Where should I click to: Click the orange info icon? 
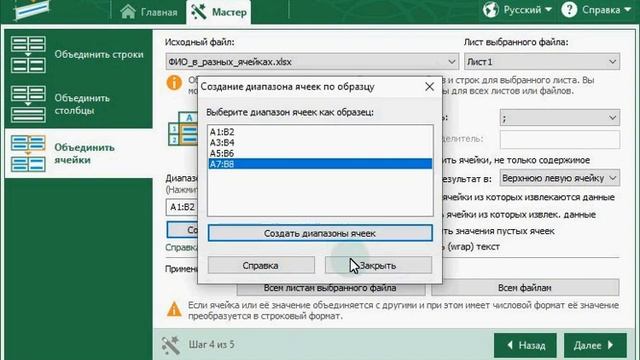pyautogui.click(x=174, y=82)
